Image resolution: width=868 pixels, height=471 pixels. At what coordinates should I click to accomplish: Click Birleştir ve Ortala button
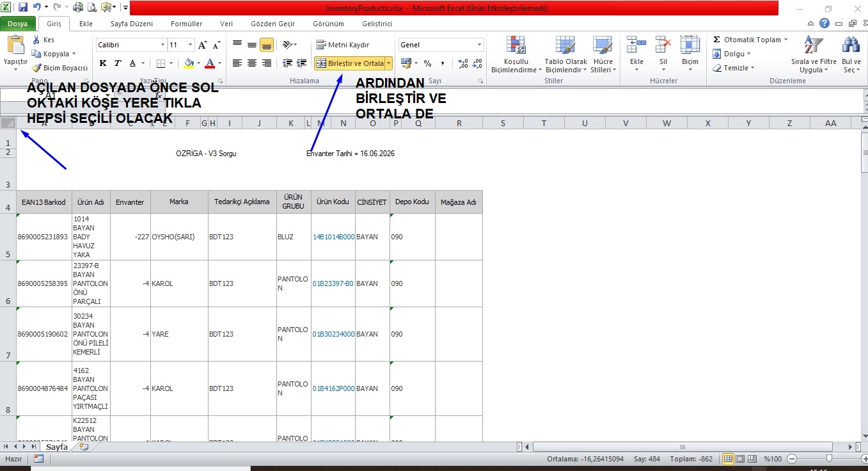350,63
